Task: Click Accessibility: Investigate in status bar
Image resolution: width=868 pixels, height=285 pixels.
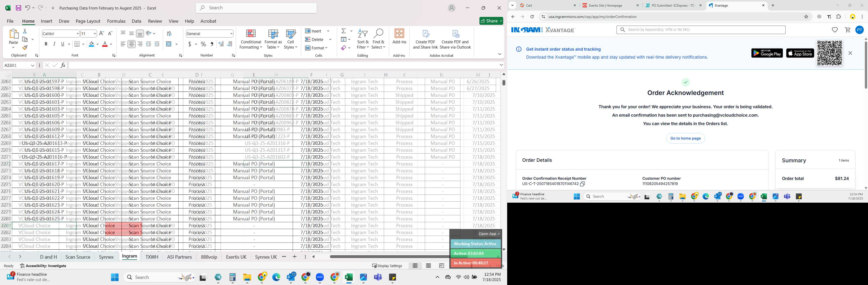Action: pyautogui.click(x=43, y=266)
